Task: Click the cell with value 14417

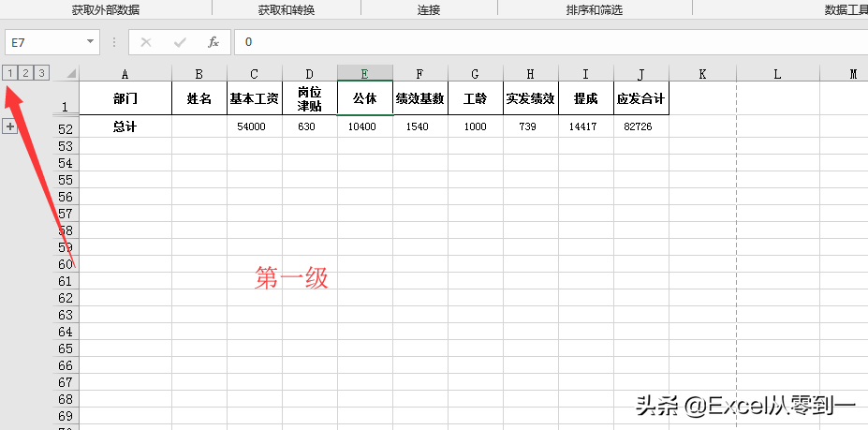Action: tap(586, 126)
